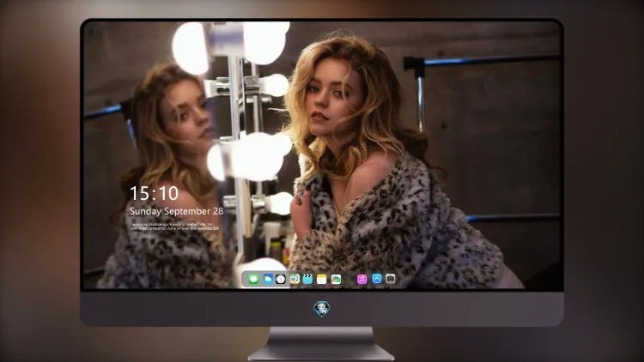Open the Clock app in dock
Image resolution: width=644 pixels, height=362 pixels.
pos(281,279)
